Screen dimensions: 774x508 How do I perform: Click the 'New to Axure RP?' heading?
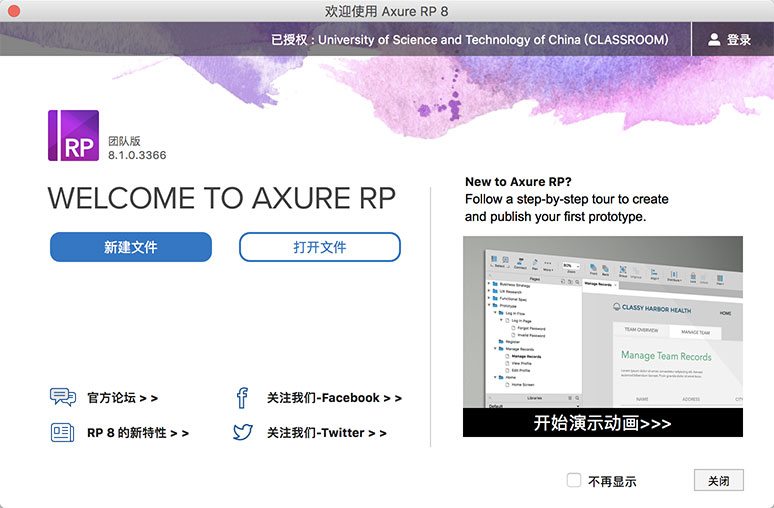click(x=518, y=182)
